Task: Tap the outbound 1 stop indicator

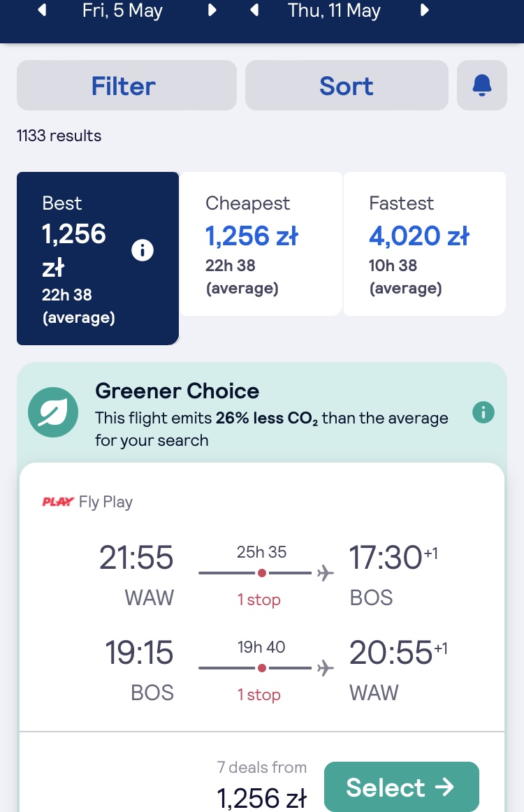Action: tap(259, 600)
